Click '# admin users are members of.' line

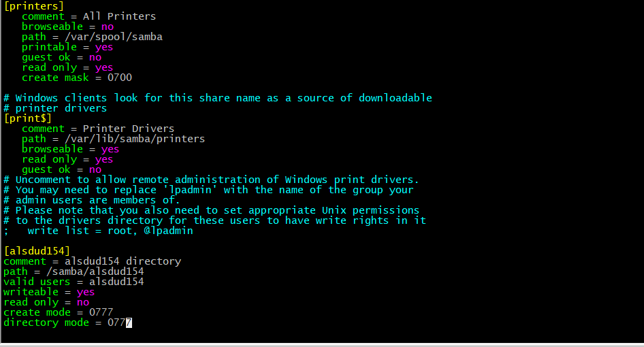(92, 200)
